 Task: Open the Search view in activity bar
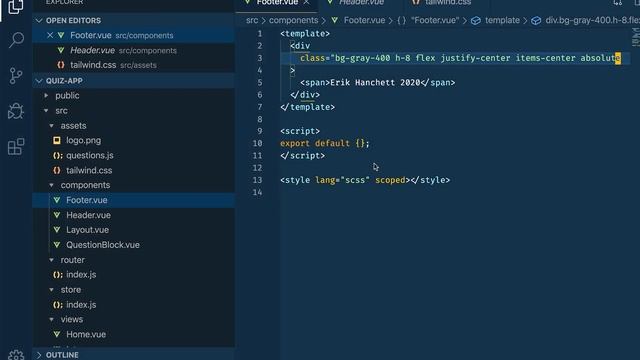[16, 40]
